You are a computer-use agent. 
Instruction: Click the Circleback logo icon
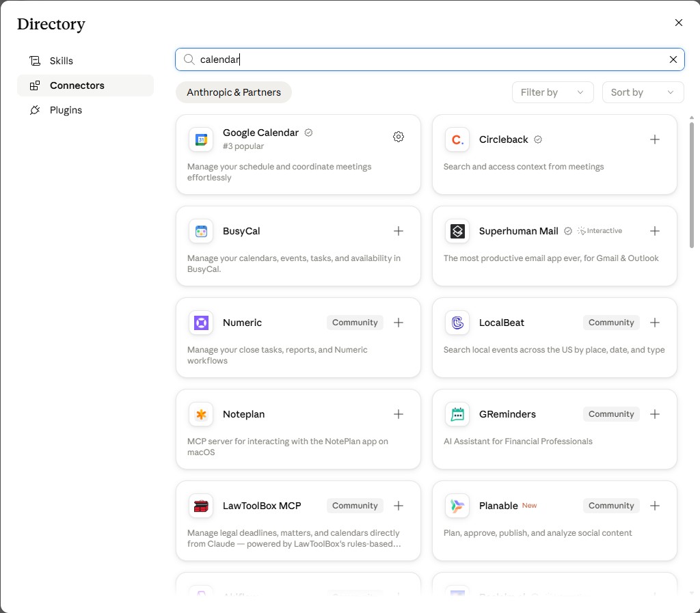click(x=457, y=139)
